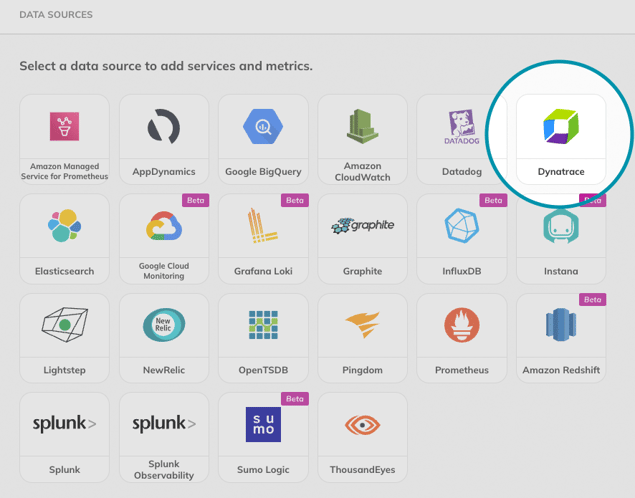Click Beta badge on Grafana Loki
635x498 pixels.
[x=295, y=200]
